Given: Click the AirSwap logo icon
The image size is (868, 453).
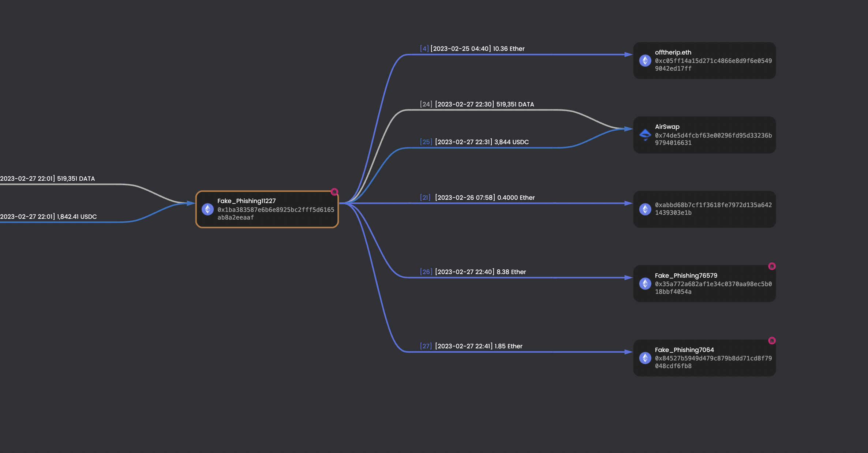Looking at the screenshot, I should [645, 135].
